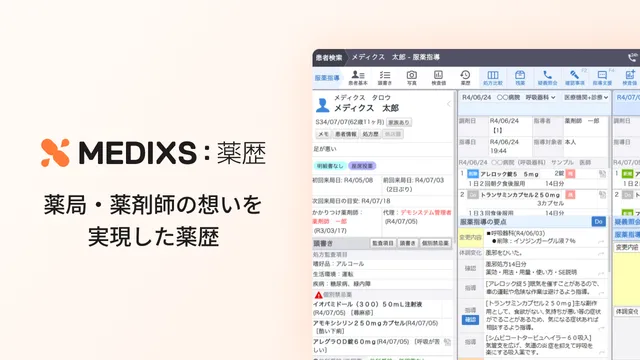Open the 薬歴 history clock icon
The image size is (640, 360).
[465, 78]
